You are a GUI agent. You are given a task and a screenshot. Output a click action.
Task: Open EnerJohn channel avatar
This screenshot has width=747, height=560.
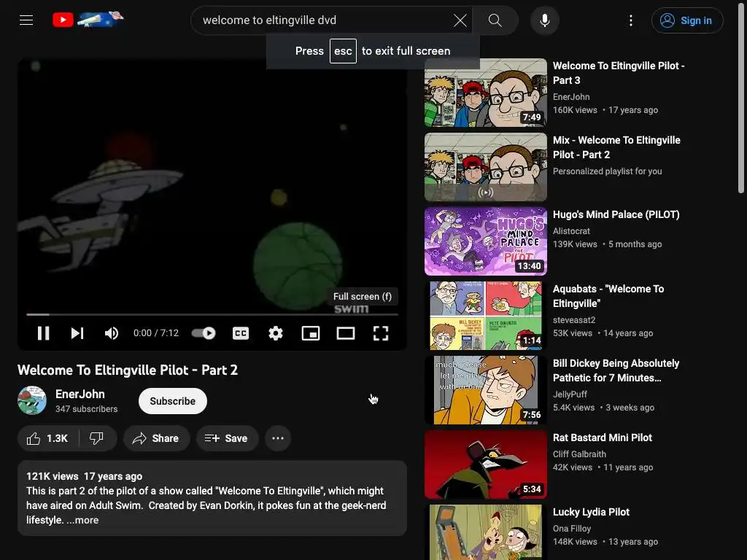coord(32,400)
